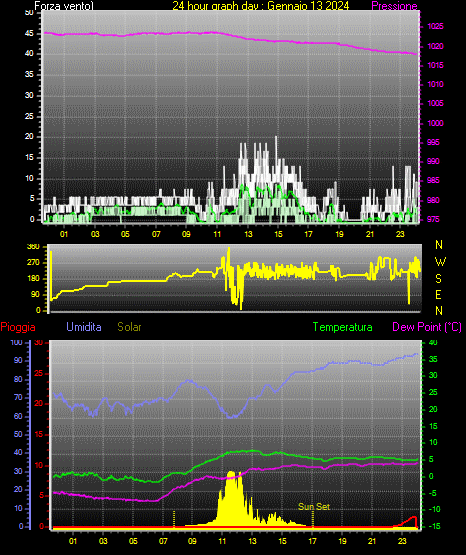The height and width of the screenshot is (555, 466).
Task: Click the 24 hour graph day title
Action: pos(261,6)
